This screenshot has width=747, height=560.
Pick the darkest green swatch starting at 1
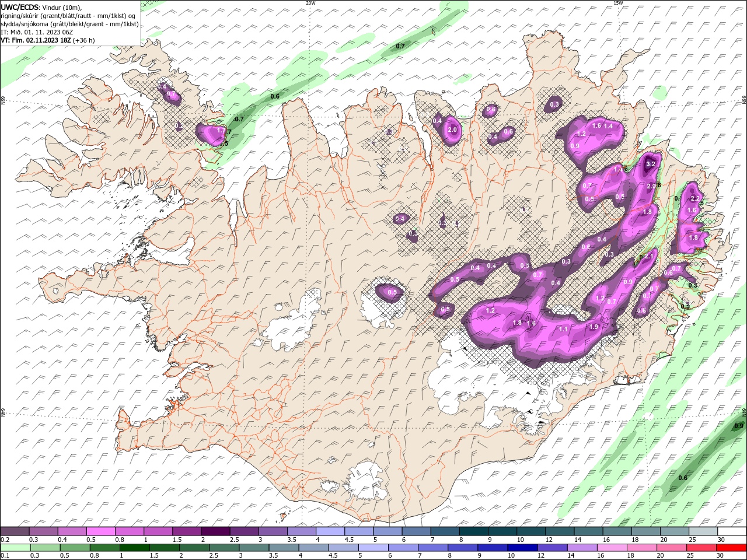[134, 548]
